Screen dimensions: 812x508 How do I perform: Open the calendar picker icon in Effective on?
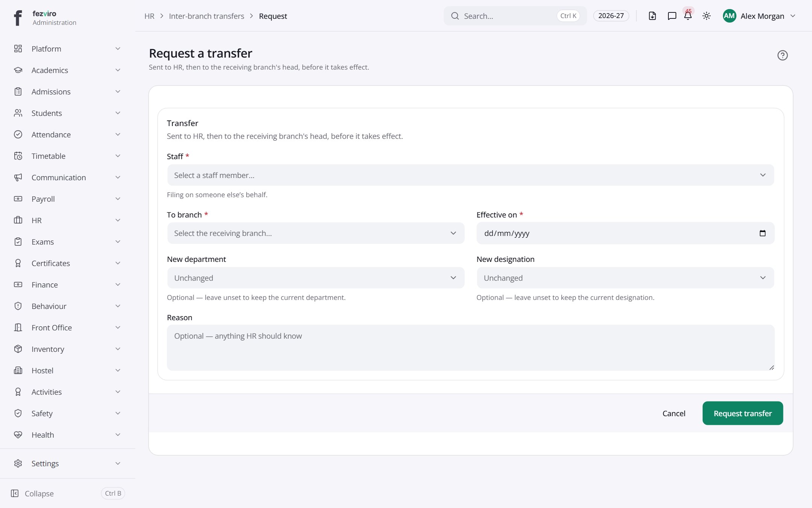(x=762, y=233)
